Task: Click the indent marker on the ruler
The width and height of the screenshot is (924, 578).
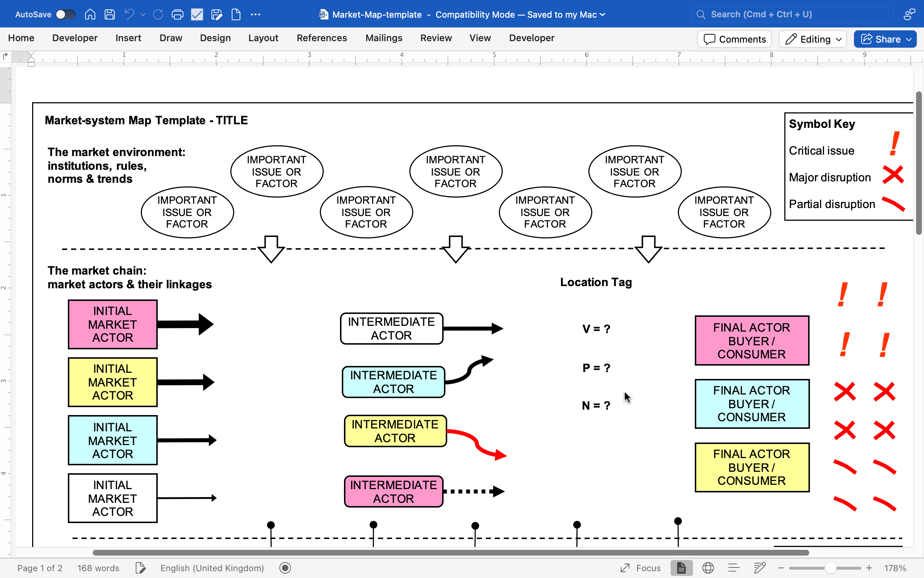Action: click(x=31, y=59)
